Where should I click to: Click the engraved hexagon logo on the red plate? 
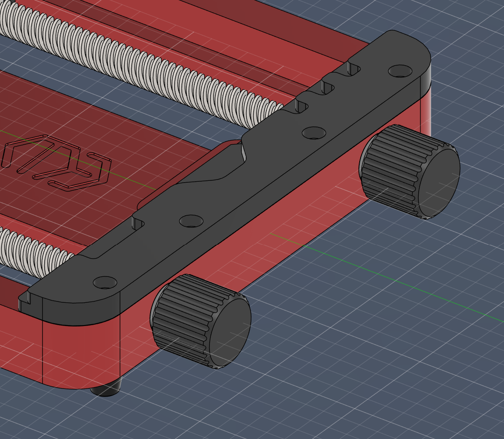click(x=56, y=163)
